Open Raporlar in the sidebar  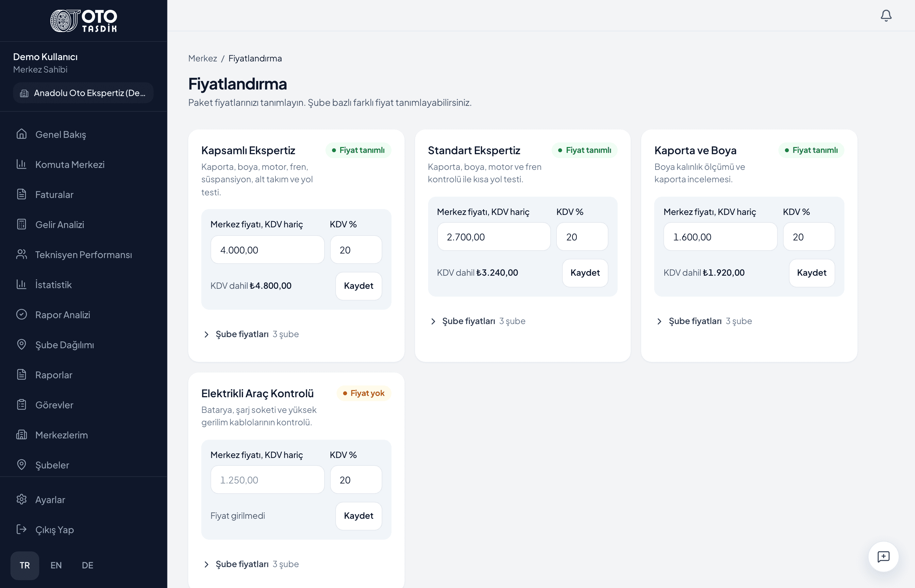tap(83, 375)
